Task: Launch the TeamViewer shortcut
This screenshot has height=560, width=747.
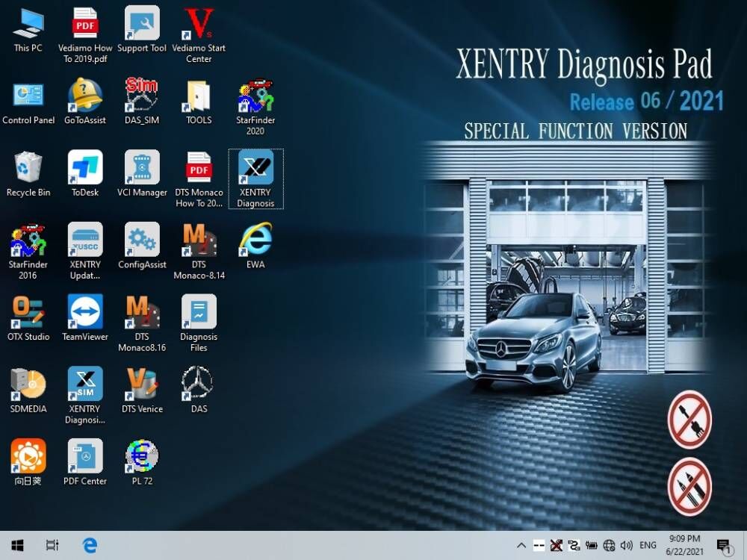Action: coord(85,319)
